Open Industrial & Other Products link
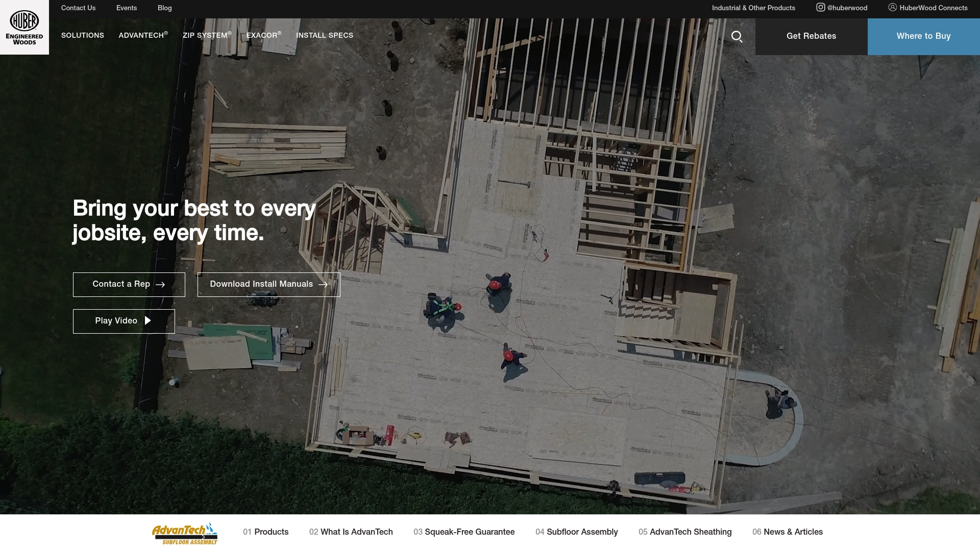Image resolution: width=980 pixels, height=551 pixels. 753,8
